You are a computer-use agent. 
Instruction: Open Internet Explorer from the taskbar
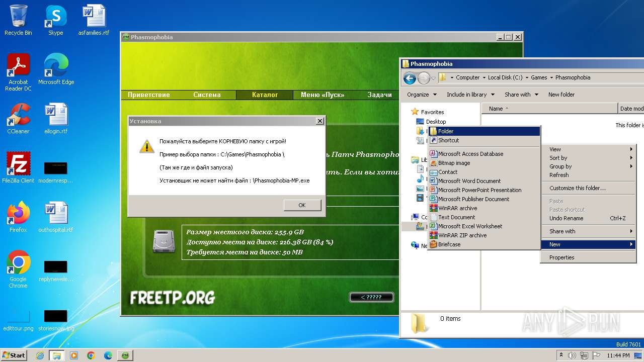40,355
